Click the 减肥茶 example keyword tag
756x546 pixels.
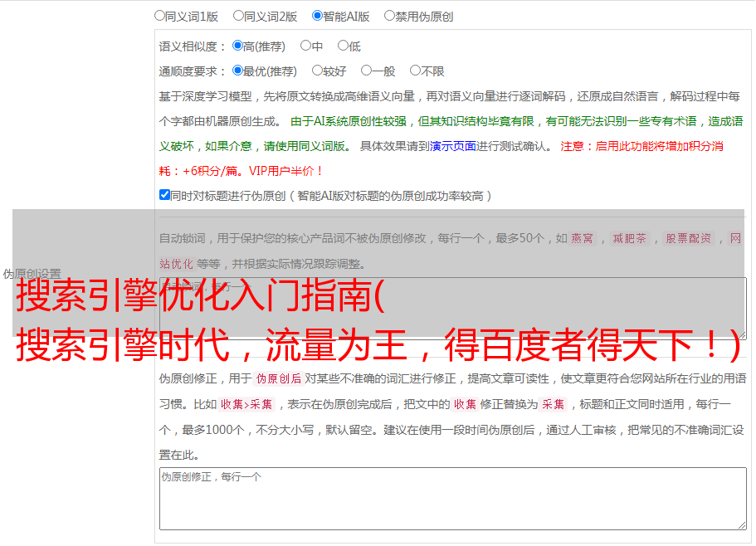click(x=629, y=239)
